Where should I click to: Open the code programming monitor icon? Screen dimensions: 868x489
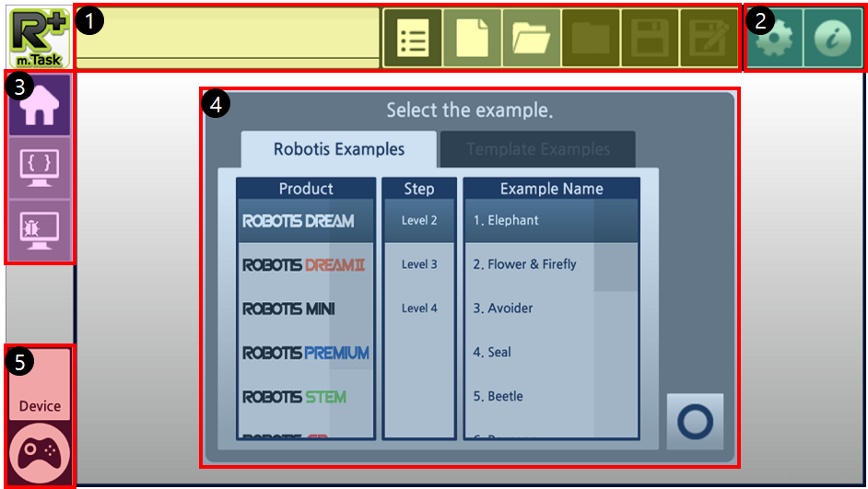(40, 169)
